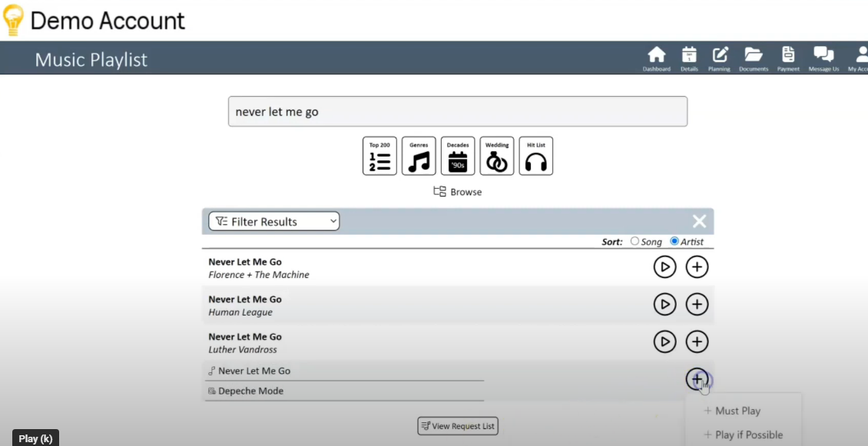Screen dimensions: 868x446
Task: Open the Hit List headphones tile
Action: tap(536, 156)
